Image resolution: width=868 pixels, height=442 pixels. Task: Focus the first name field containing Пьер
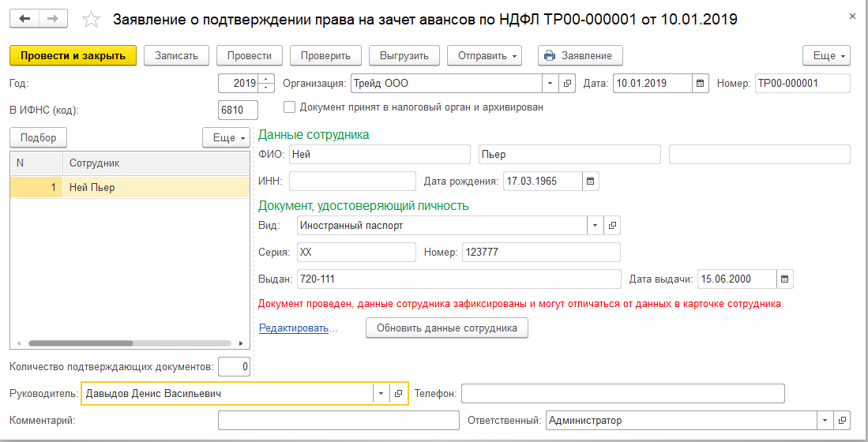[569, 155]
